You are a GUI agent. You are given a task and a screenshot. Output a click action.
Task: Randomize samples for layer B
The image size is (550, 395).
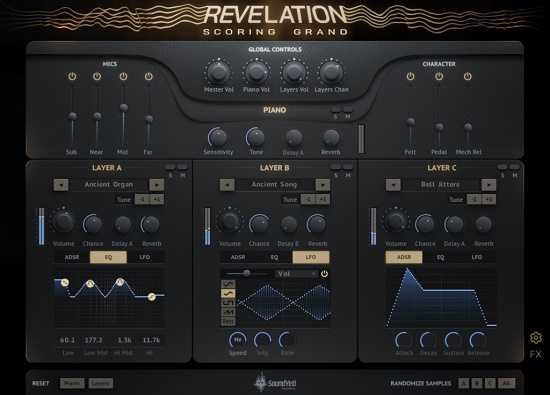(x=477, y=383)
